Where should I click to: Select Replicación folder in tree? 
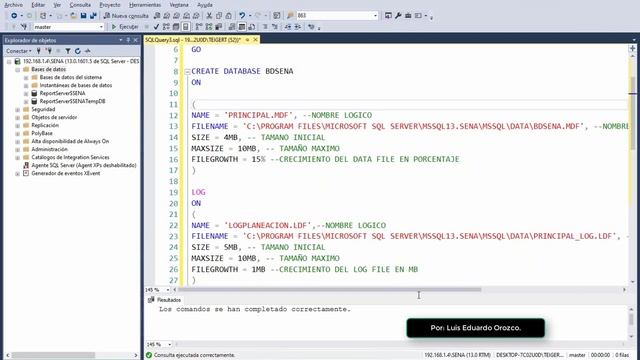[45, 125]
